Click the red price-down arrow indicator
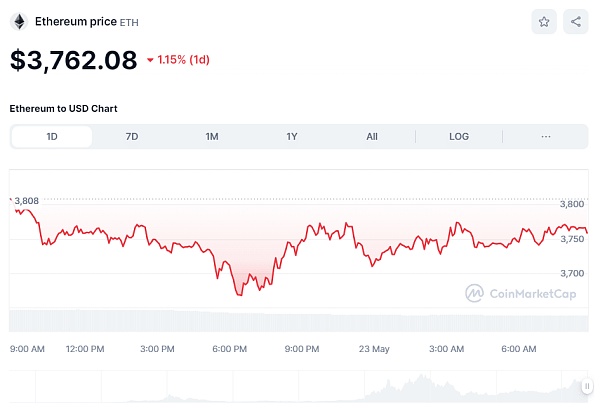This screenshot has height=408, width=600. pos(150,60)
